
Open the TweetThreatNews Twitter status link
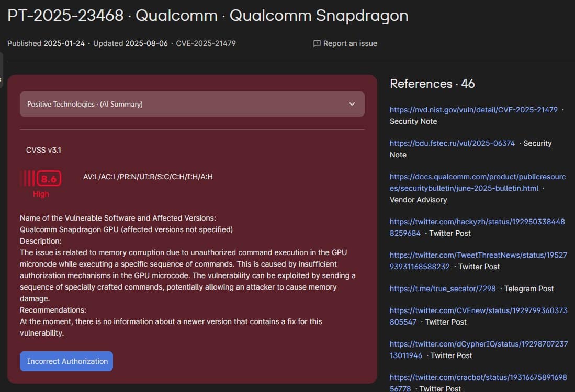(478, 261)
